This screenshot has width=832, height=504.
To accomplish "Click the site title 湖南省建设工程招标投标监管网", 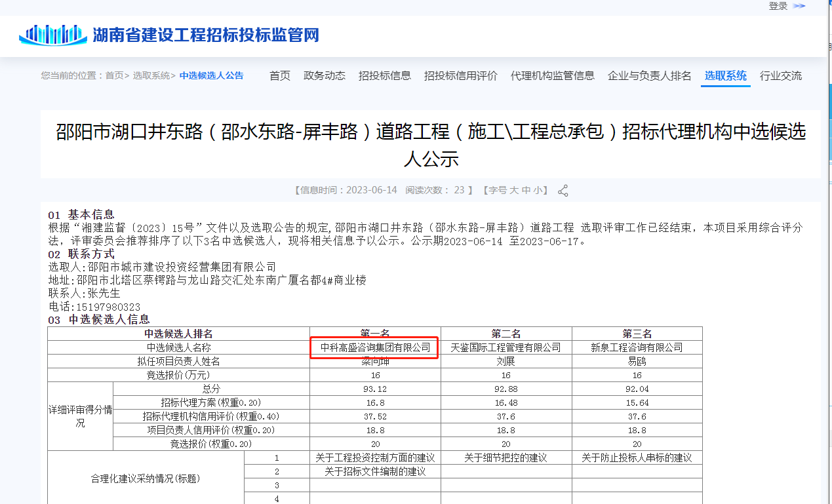I will [206, 35].
